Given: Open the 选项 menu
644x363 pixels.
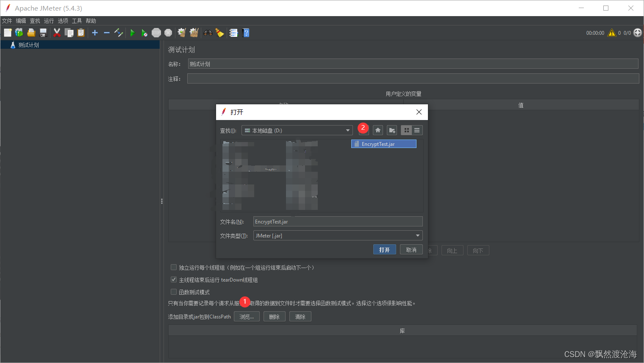Looking at the screenshot, I should [x=63, y=21].
